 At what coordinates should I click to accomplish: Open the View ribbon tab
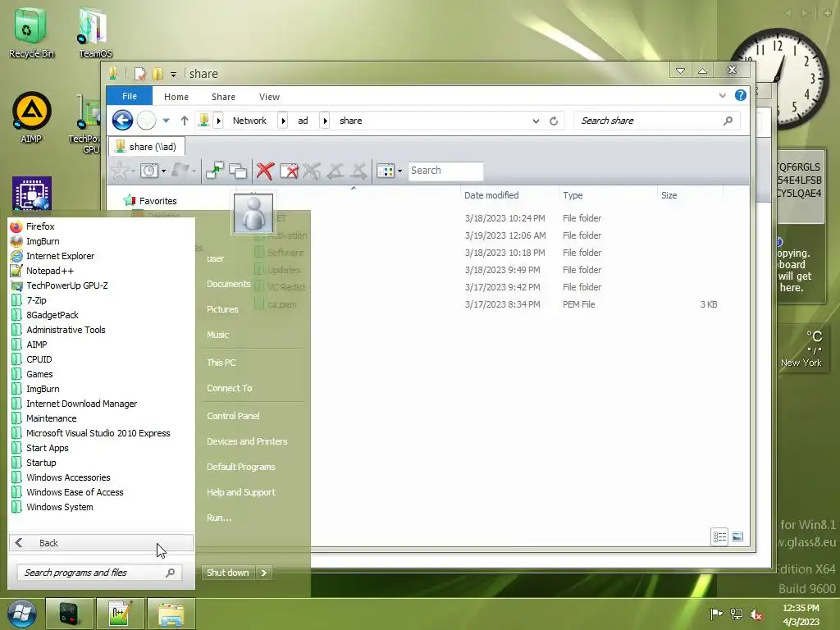pyautogui.click(x=269, y=97)
